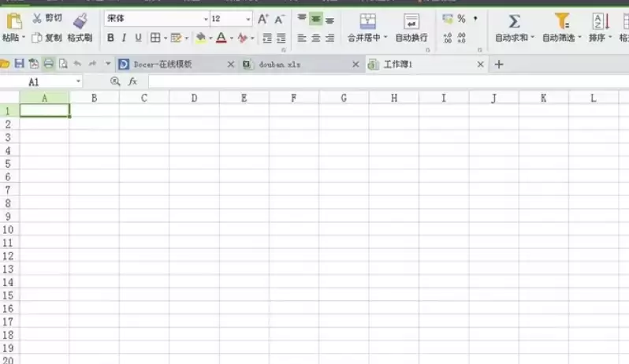
Task: Click the Paste (粘贴) clipboard icon
Action: [14, 21]
